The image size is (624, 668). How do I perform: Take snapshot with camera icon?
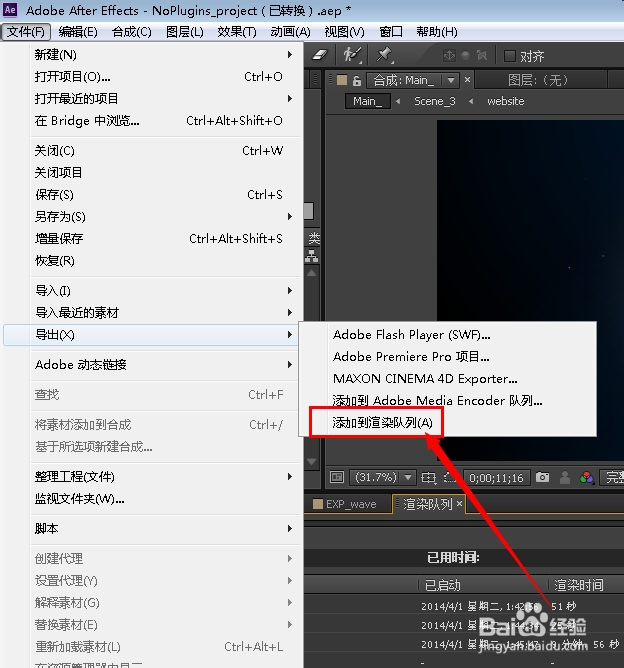pyautogui.click(x=542, y=477)
